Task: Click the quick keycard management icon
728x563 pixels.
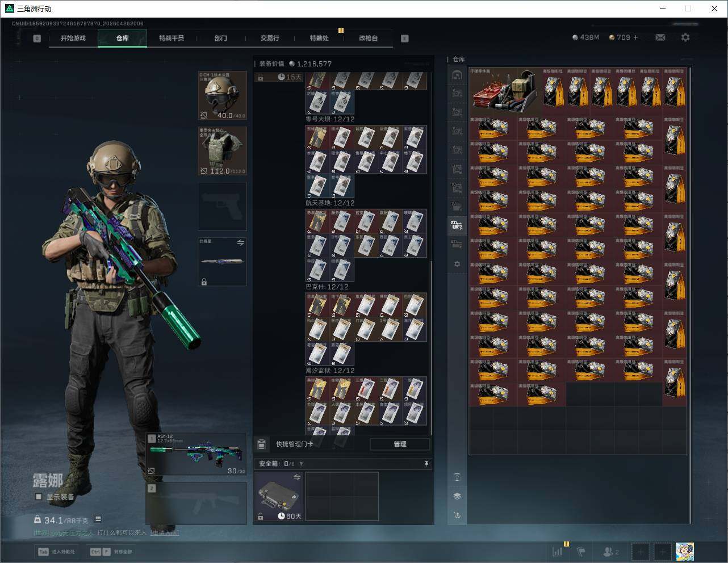Action: [262, 444]
